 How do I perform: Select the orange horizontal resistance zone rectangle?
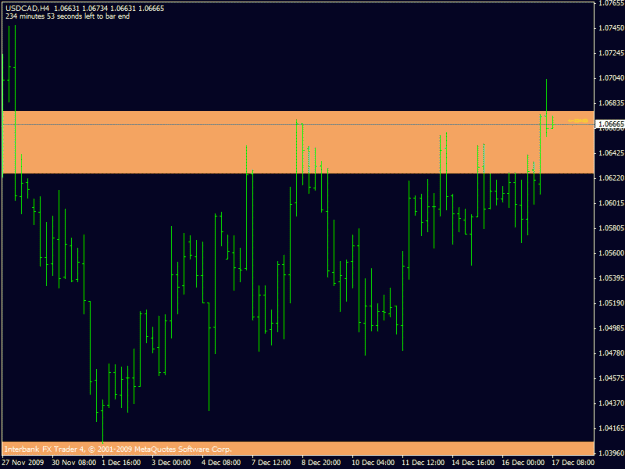[x=298, y=142]
